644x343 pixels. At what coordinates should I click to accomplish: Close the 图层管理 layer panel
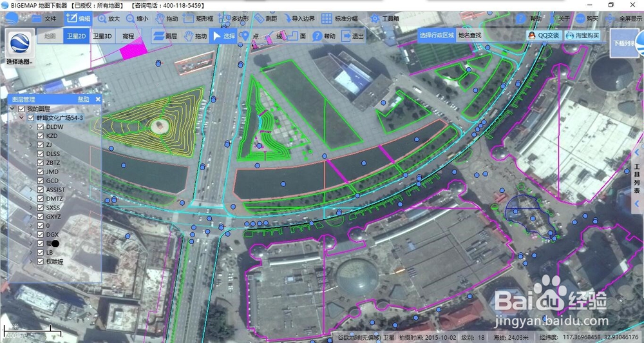98,99
